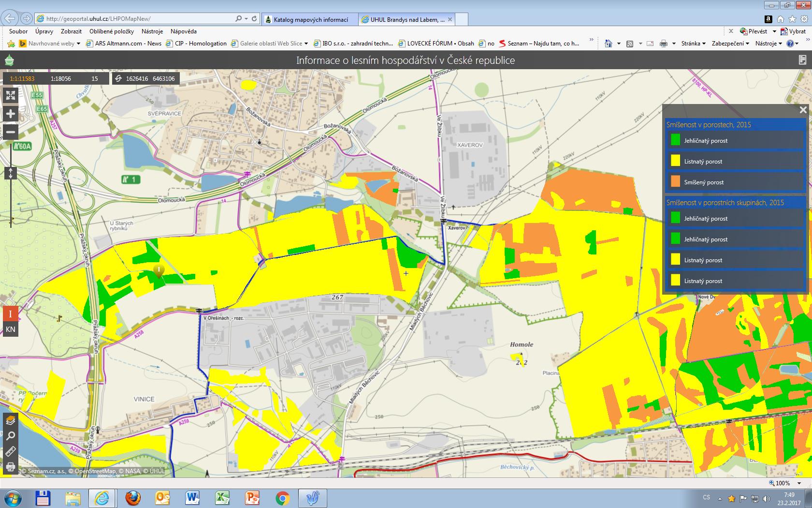Viewport: 812px width, 508px height.
Task: Open CIP - Homologation favorite
Action: [196, 43]
